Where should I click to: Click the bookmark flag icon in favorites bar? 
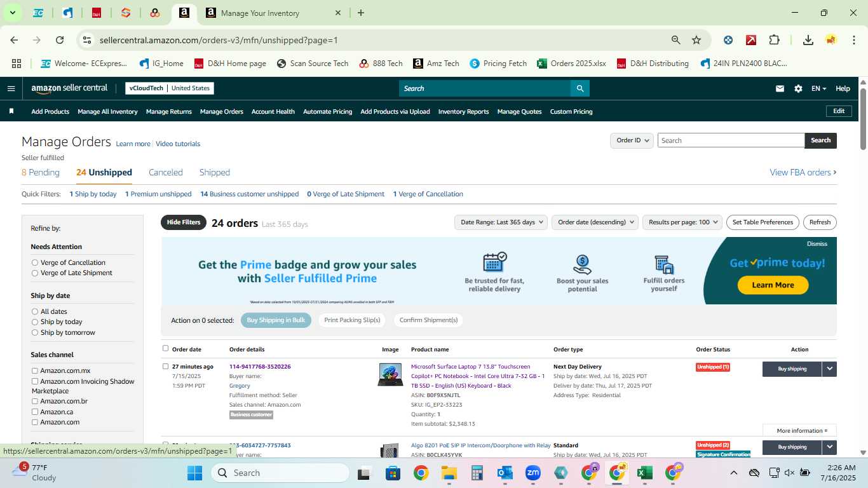pyautogui.click(x=11, y=111)
